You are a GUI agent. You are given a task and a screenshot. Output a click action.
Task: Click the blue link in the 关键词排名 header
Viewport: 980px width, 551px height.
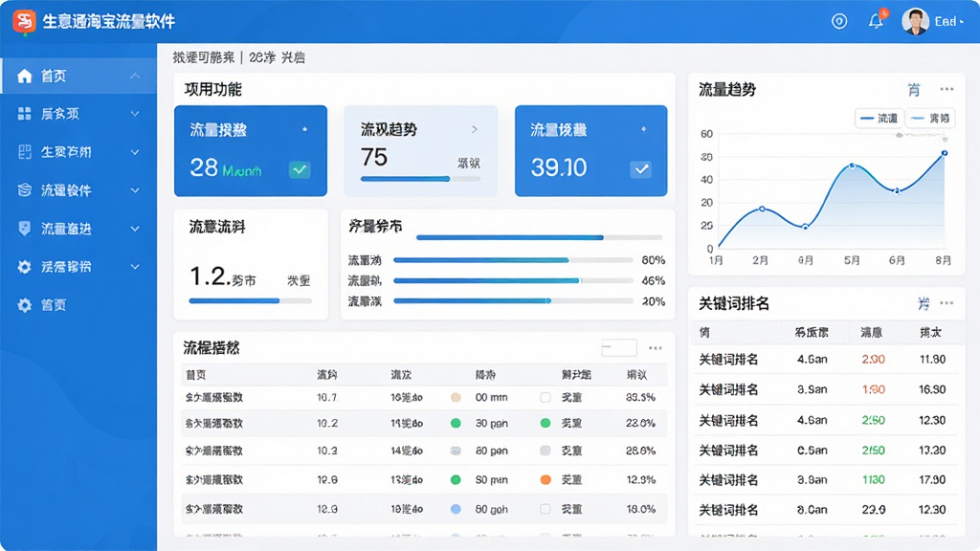[x=924, y=303]
